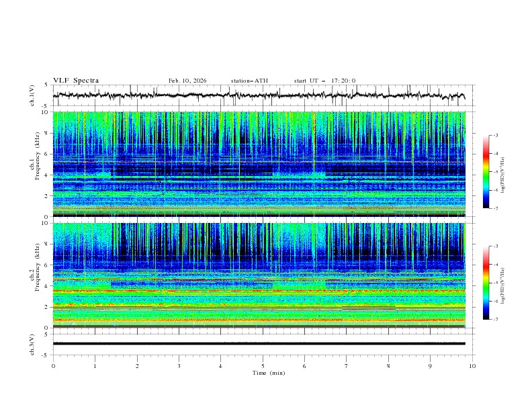Click the "Time (min)" axis label

[269, 373]
